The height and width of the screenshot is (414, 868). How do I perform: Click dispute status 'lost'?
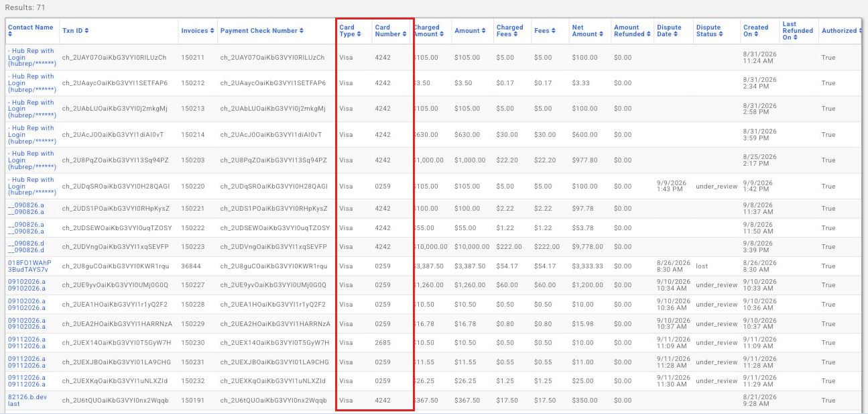point(702,266)
